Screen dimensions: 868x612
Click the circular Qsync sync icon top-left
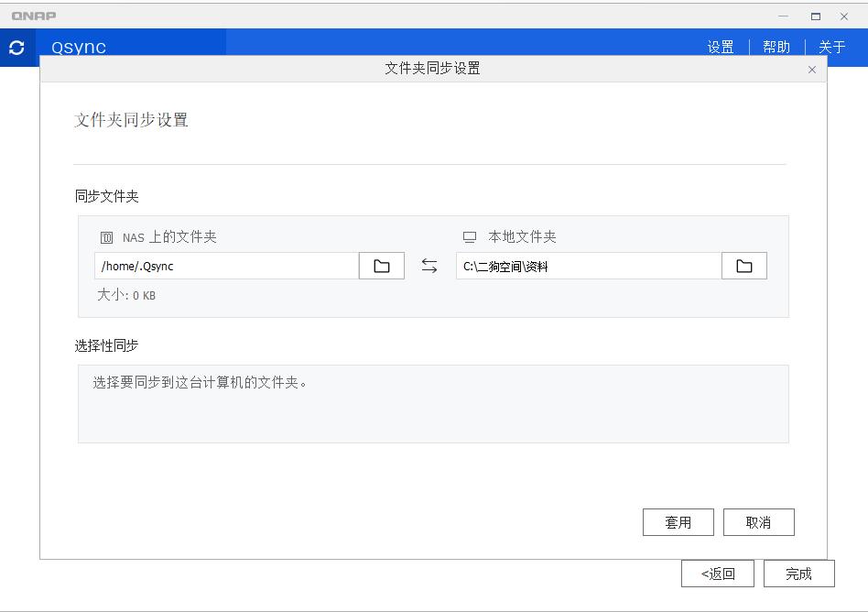(16, 46)
